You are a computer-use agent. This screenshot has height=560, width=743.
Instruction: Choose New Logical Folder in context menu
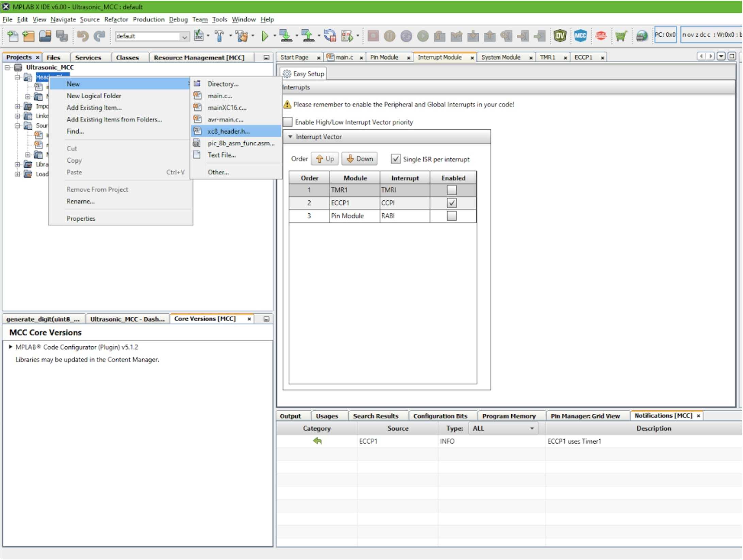click(94, 96)
